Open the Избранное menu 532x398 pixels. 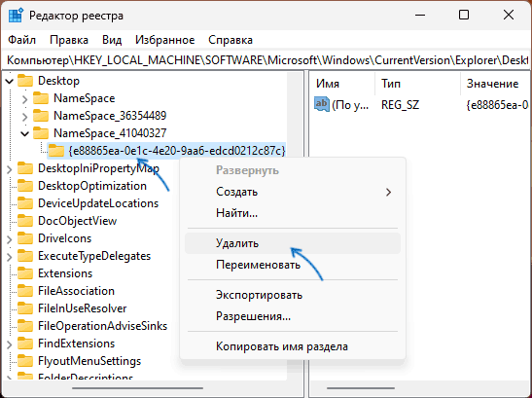165,40
